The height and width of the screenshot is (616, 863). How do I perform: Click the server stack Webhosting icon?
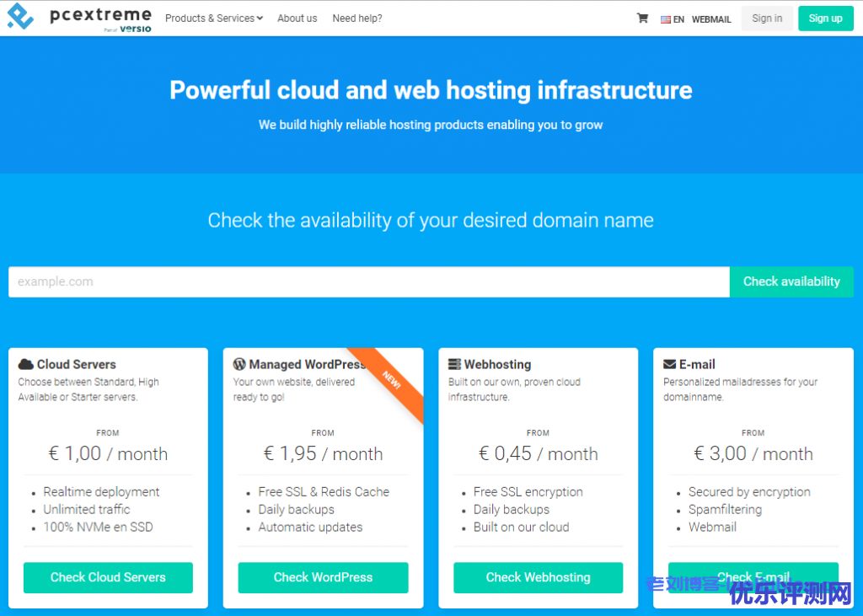pos(454,365)
